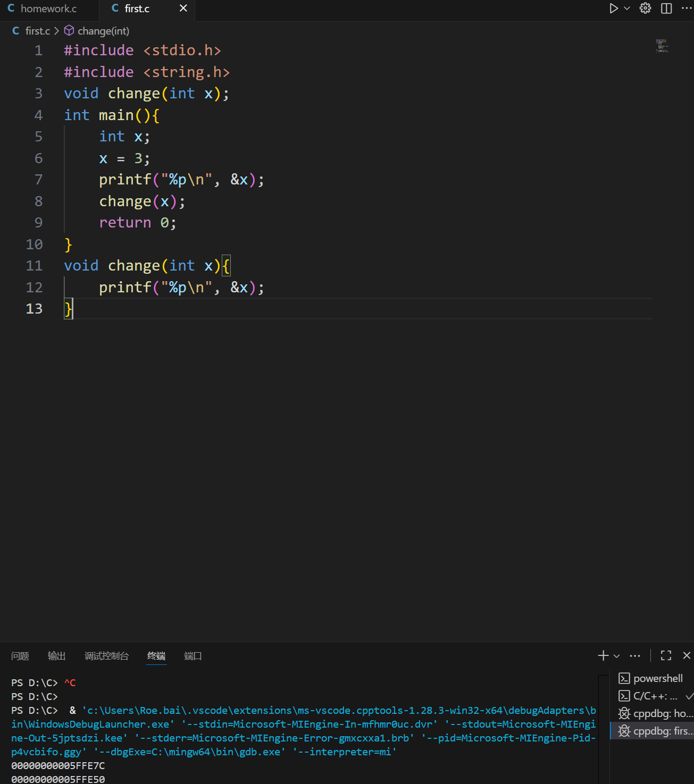
Task: Click line number 7 in gutter
Action: [x=38, y=180]
